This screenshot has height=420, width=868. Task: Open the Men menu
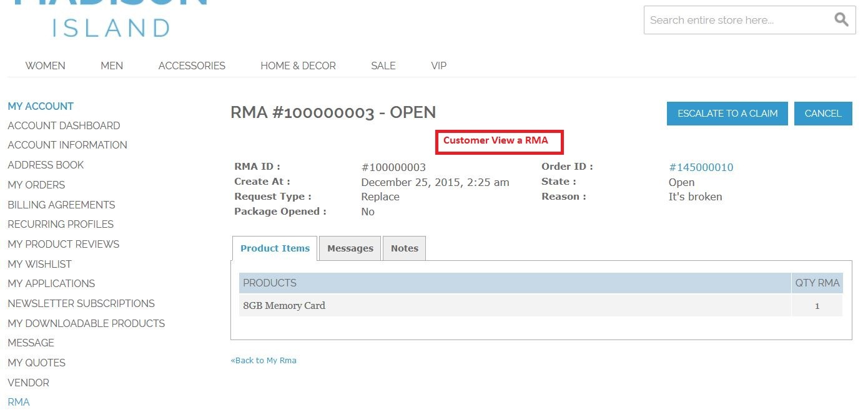[112, 66]
